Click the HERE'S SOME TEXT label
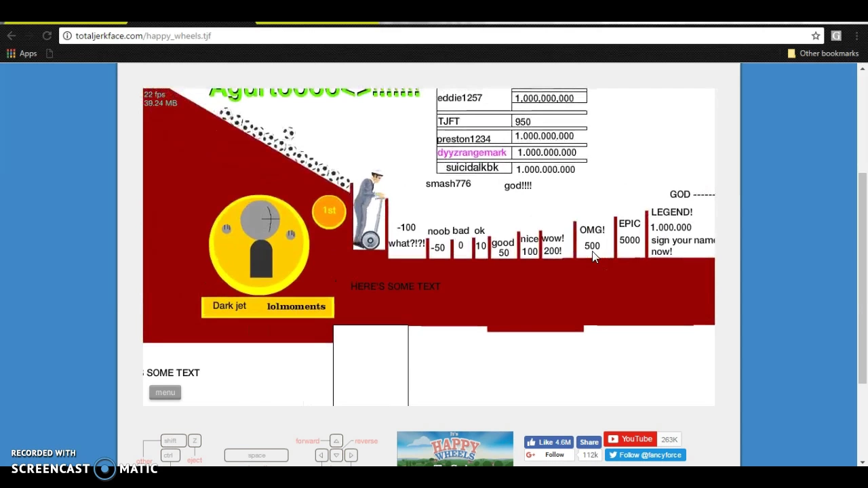868x488 pixels. point(395,287)
